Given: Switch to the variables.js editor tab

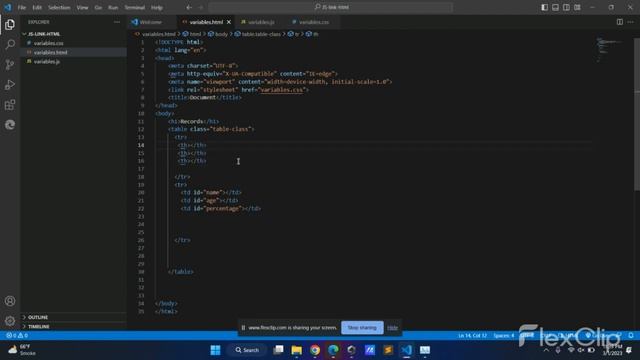Looking at the screenshot, I should tap(261, 22).
